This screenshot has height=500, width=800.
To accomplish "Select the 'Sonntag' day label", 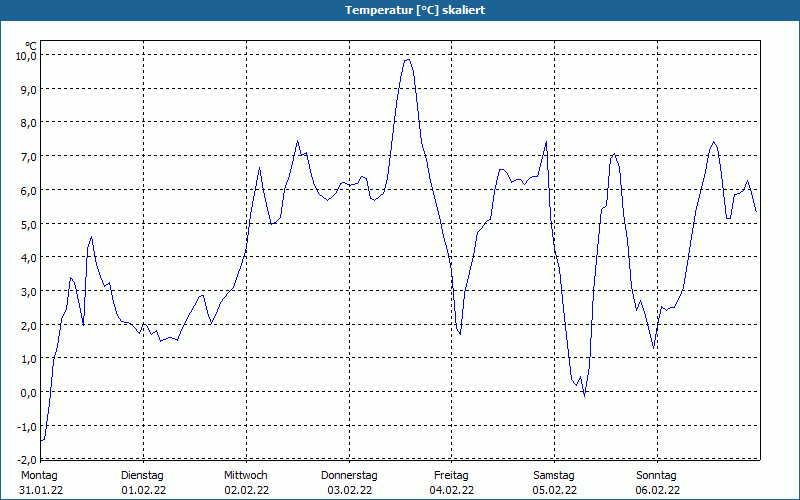I will pyautogui.click(x=656, y=476).
